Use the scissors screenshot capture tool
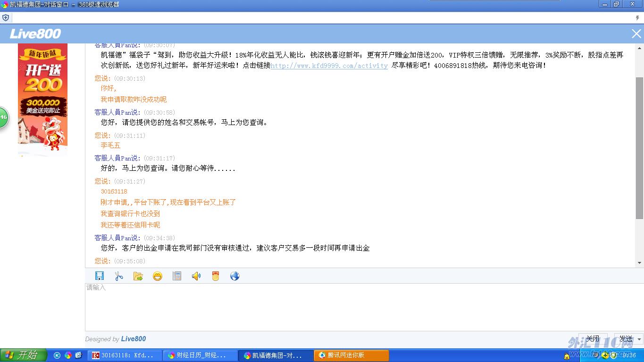 [119, 276]
